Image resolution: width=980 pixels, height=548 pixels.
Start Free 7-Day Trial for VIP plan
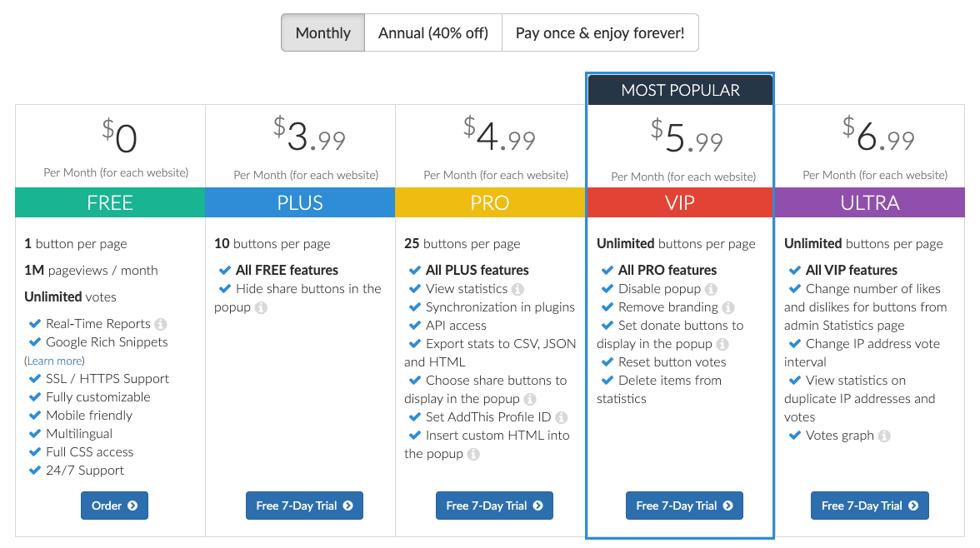pos(684,506)
